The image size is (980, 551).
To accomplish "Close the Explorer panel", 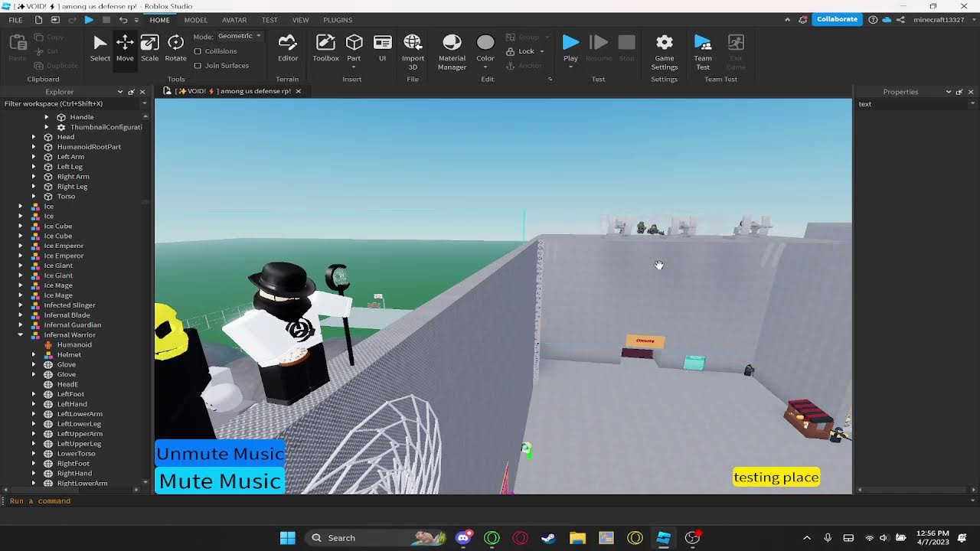I will (142, 92).
